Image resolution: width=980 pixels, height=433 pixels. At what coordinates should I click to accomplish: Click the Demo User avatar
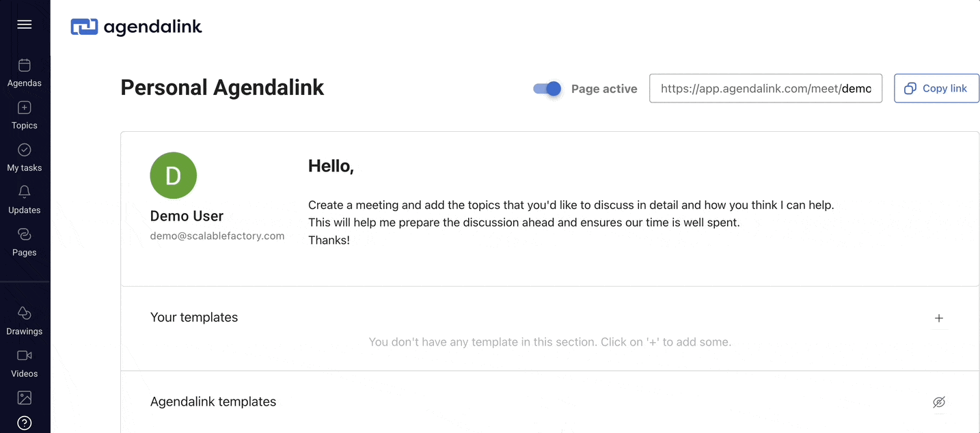(x=174, y=176)
